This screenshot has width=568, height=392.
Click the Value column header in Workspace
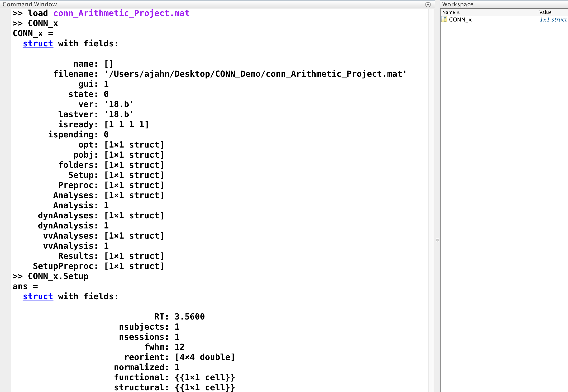coord(545,12)
